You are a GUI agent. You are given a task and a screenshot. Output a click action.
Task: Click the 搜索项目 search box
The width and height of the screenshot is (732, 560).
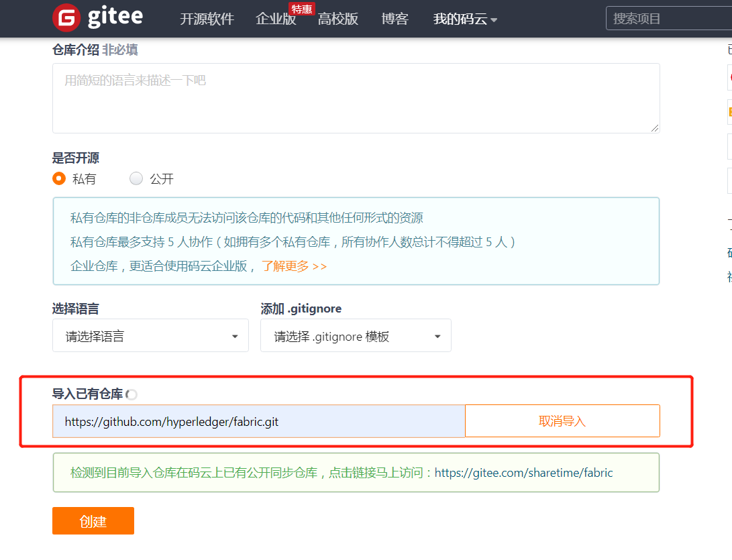tap(669, 19)
